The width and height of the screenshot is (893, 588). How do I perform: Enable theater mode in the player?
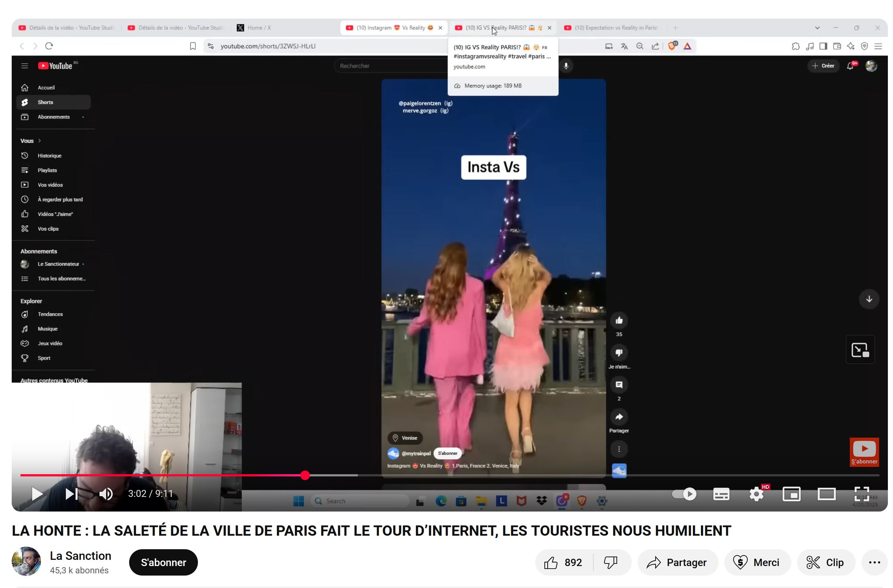(x=826, y=494)
